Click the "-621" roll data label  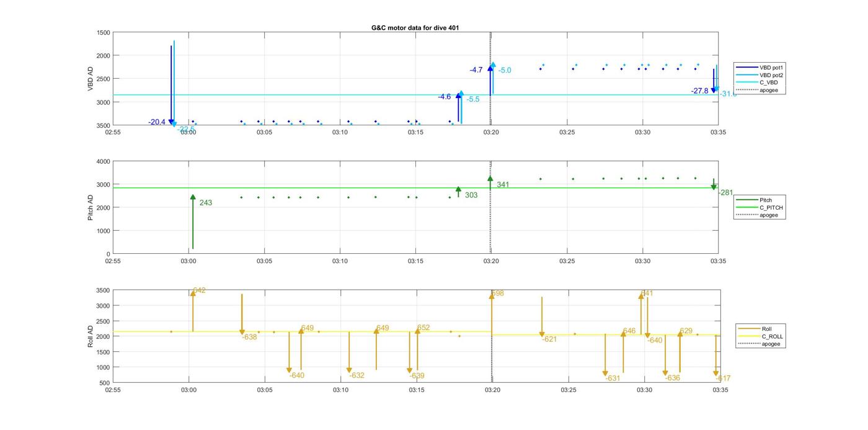point(549,339)
